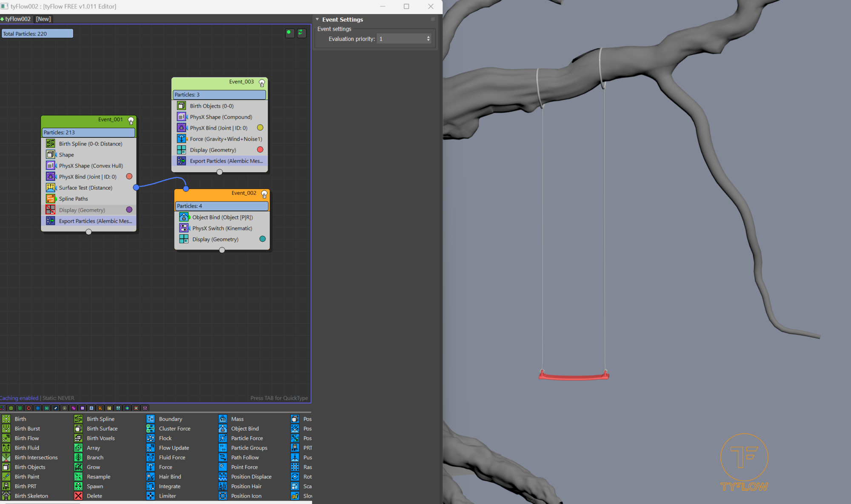Toggle Event_001 lightbulb enable icon
851x504 pixels.
[131, 121]
